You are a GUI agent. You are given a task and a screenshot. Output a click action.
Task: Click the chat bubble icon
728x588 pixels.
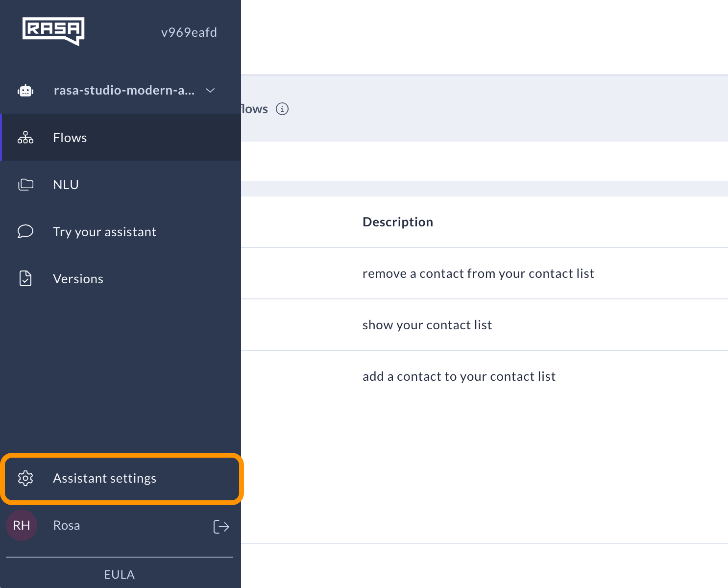point(25,231)
